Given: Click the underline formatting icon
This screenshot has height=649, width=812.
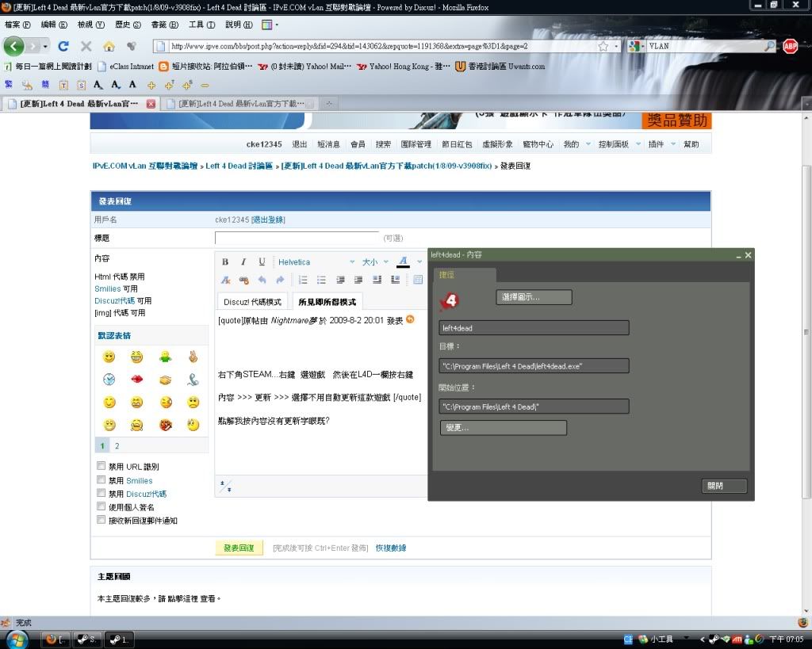Looking at the screenshot, I should pyautogui.click(x=262, y=262).
